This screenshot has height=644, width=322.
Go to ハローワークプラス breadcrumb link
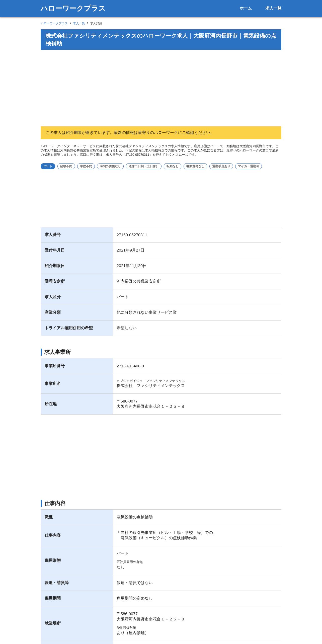[x=54, y=23]
